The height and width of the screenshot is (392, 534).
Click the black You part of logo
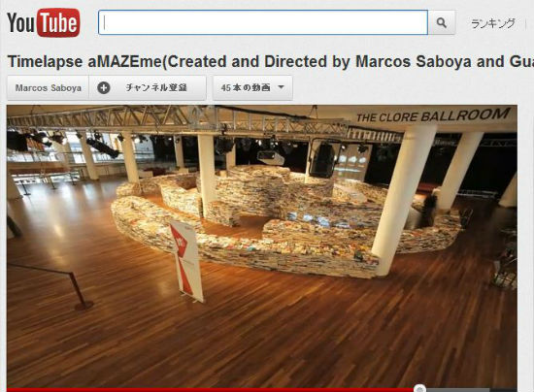coord(21,23)
